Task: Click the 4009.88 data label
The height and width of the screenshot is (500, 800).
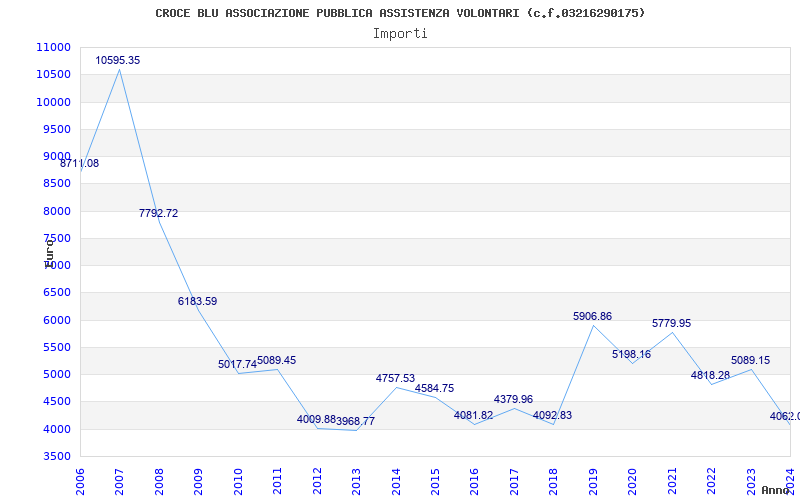Action: 316,419
